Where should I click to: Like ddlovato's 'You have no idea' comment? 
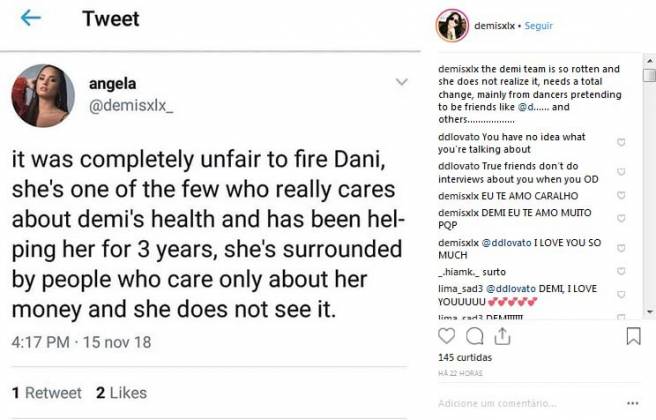click(x=622, y=142)
